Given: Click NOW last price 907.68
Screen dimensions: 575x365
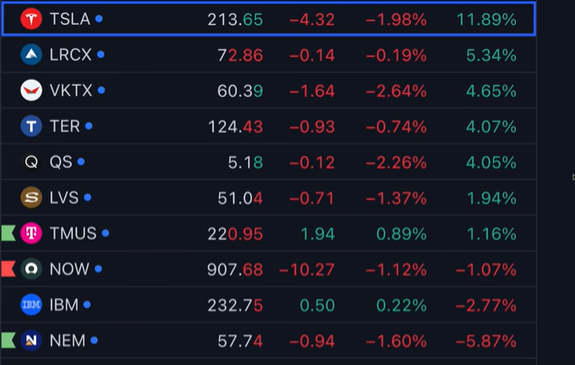Looking at the screenshot, I should tap(235, 270).
